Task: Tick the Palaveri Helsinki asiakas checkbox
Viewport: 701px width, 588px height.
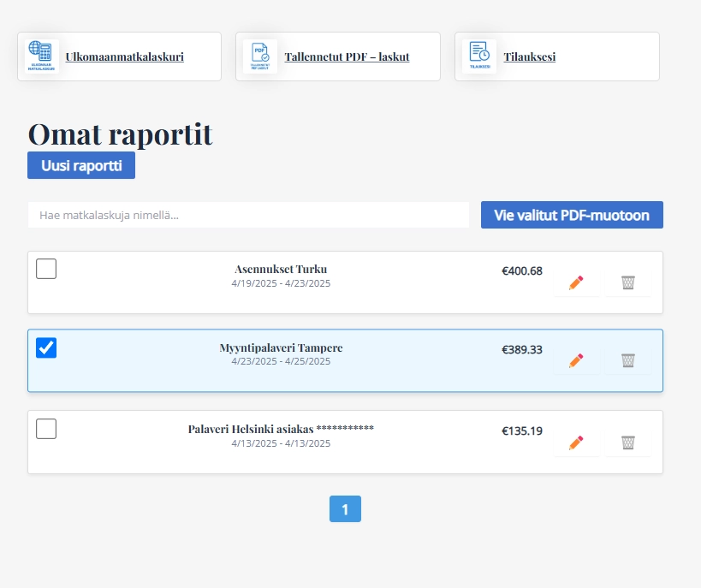Action: 46,429
